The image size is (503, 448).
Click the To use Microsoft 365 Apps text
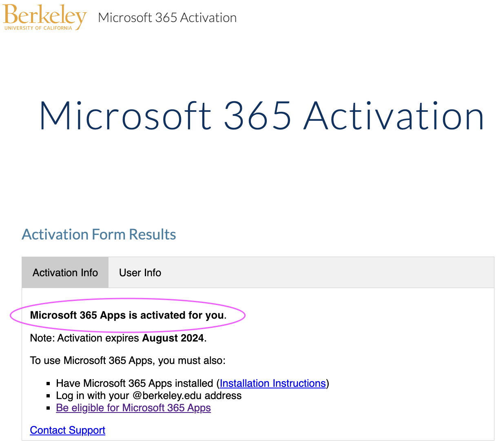coord(128,360)
